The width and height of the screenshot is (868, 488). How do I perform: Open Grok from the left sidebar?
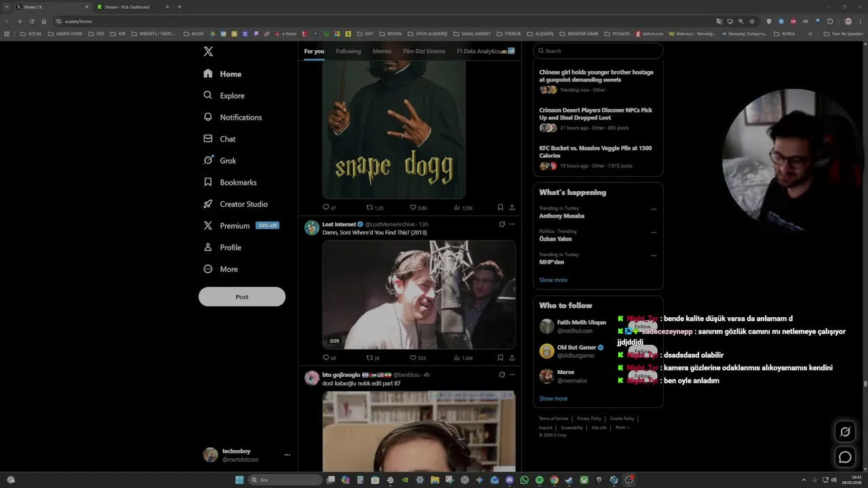click(x=220, y=161)
